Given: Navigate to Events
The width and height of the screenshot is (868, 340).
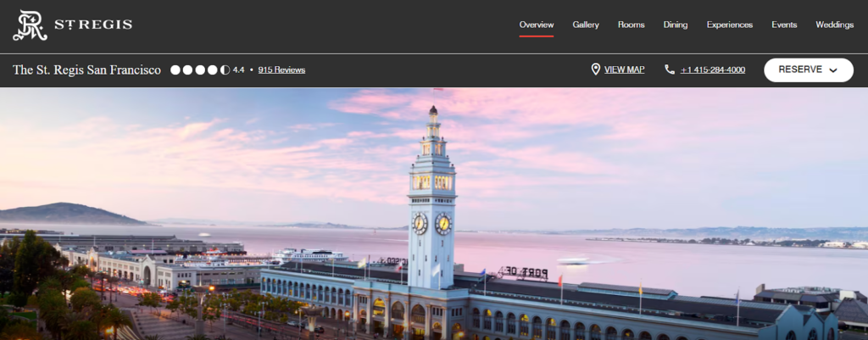Looking at the screenshot, I should (784, 25).
